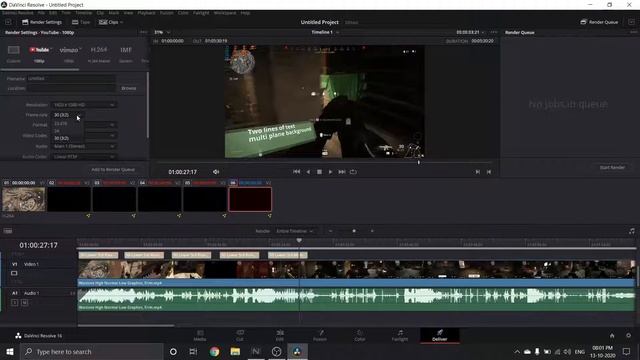
Task: Open the Timeline 1 name dropdown
Action: click(x=325, y=32)
